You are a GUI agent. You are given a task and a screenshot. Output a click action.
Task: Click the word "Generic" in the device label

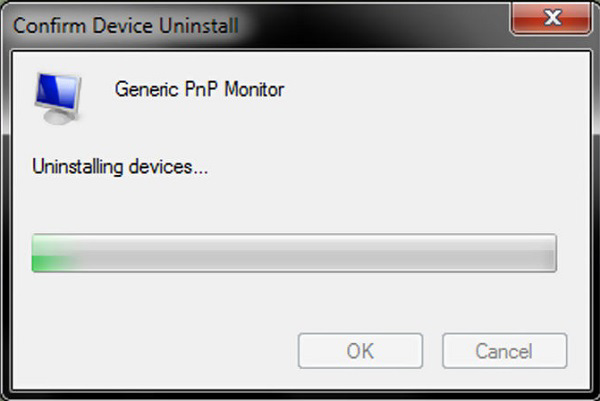click(147, 90)
